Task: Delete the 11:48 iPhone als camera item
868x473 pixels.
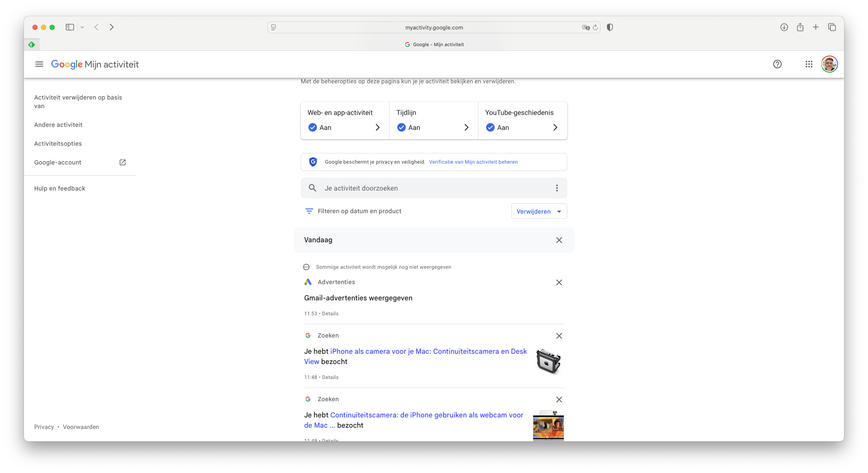Action: click(x=559, y=336)
